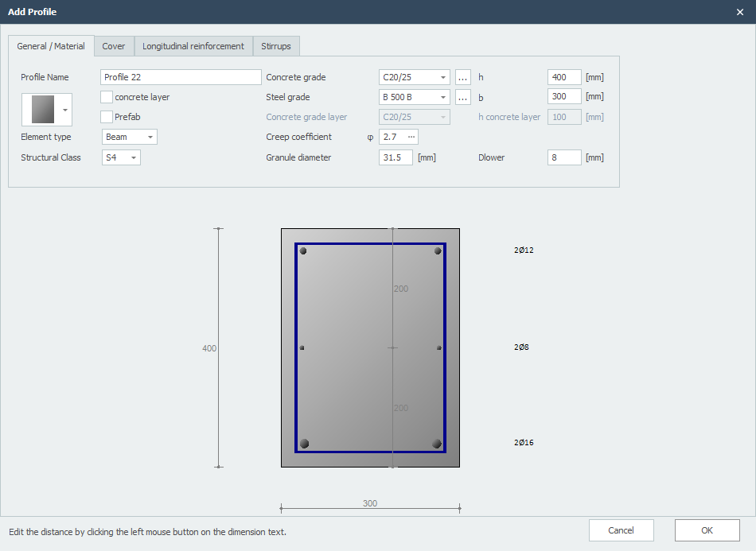Switch to the Cover tab
The height and width of the screenshot is (551, 756).
tap(113, 46)
